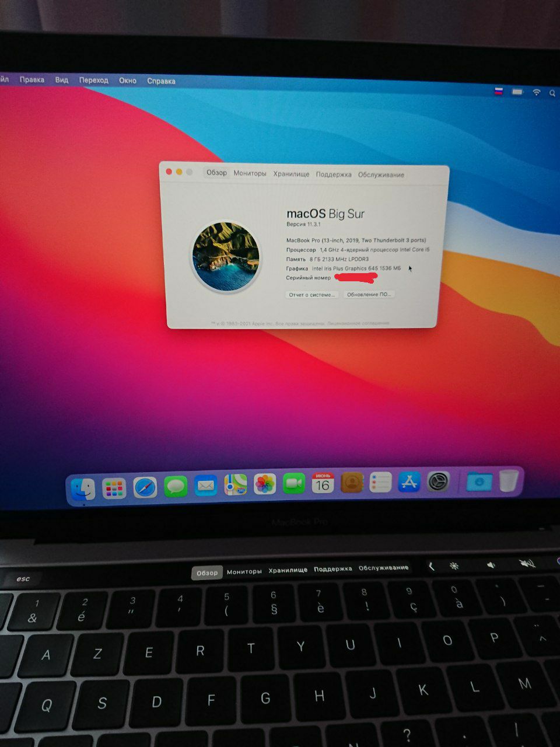Tap the volume speaker icon on Touch Bar

[x=491, y=564]
